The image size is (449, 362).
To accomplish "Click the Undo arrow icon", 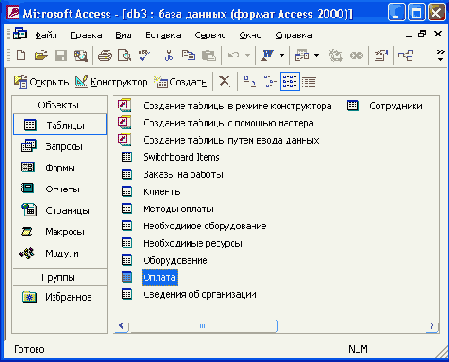I will click(233, 55).
